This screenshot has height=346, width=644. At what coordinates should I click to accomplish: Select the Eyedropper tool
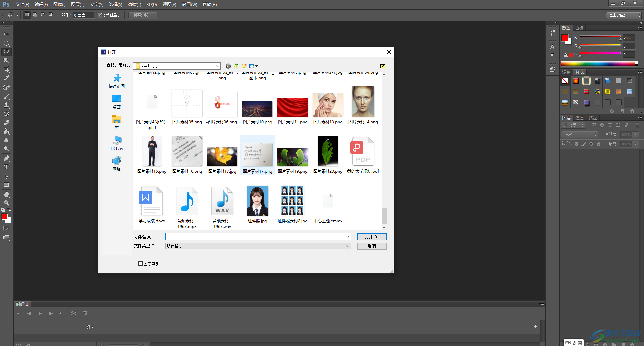(6, 78)
